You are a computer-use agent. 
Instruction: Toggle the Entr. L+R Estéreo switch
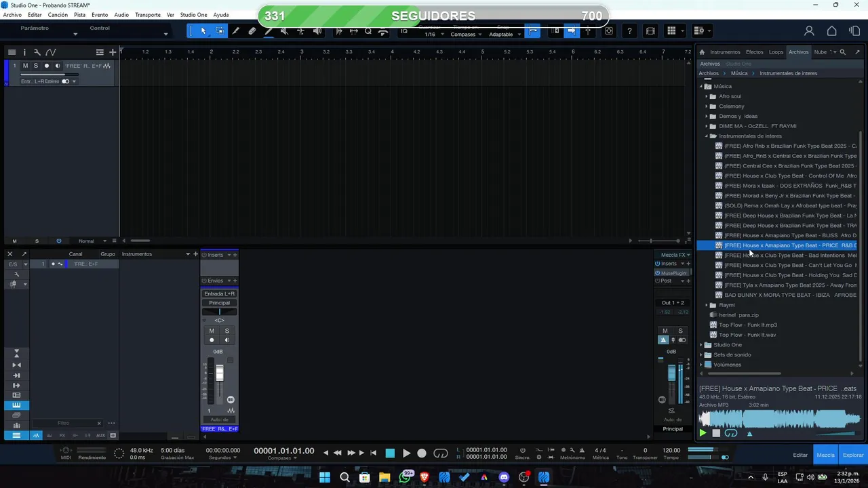tap(66, 81)
